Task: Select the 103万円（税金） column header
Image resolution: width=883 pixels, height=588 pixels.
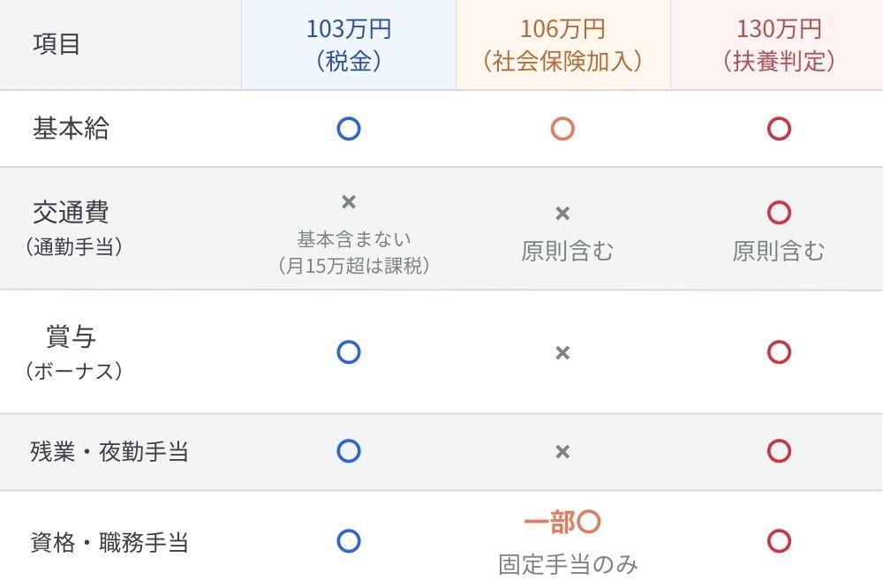Action: 349,44
